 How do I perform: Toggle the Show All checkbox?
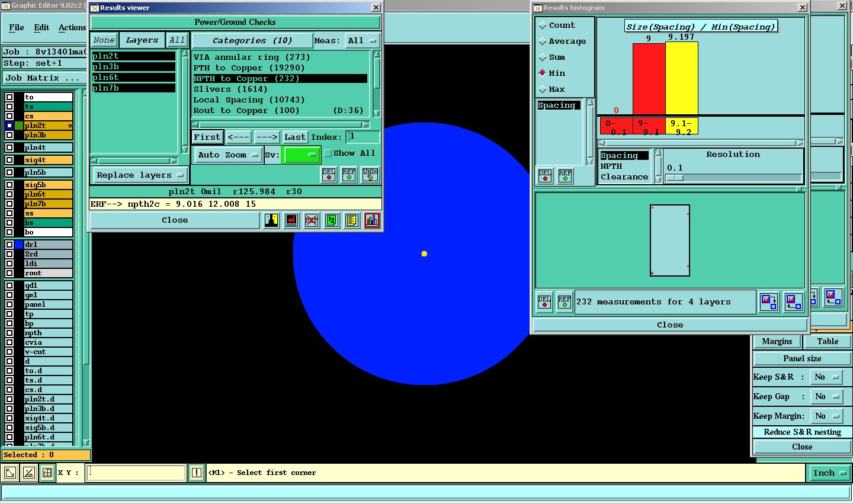point(328,153)
